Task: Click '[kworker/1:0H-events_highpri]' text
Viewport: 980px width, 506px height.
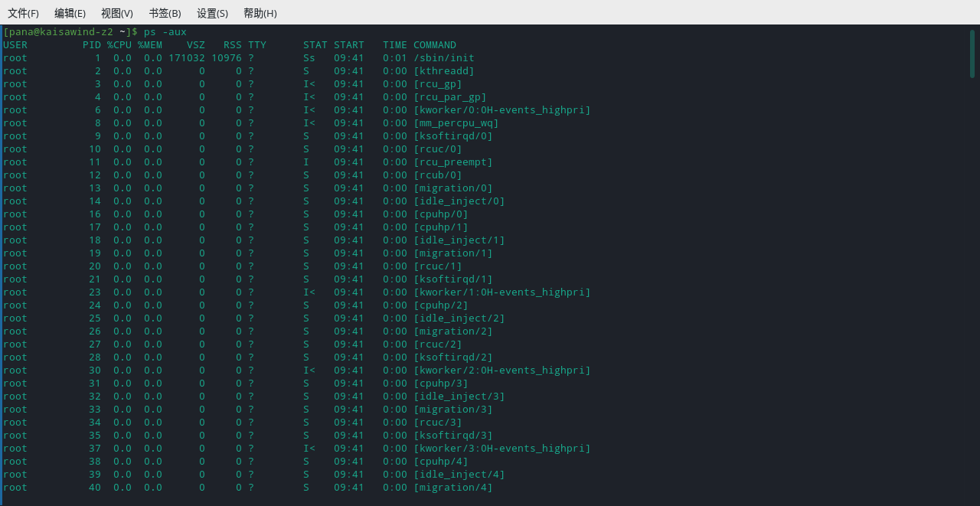Action: pos(502,292)
